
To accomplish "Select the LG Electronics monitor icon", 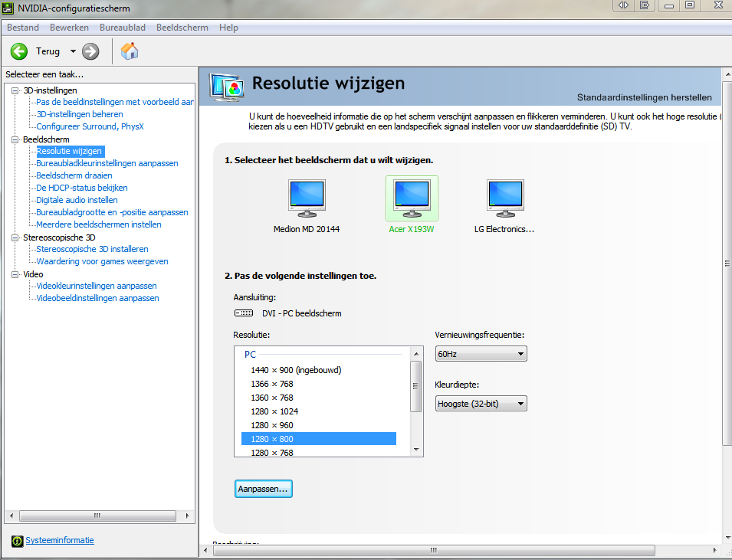I will coord(505,198).
